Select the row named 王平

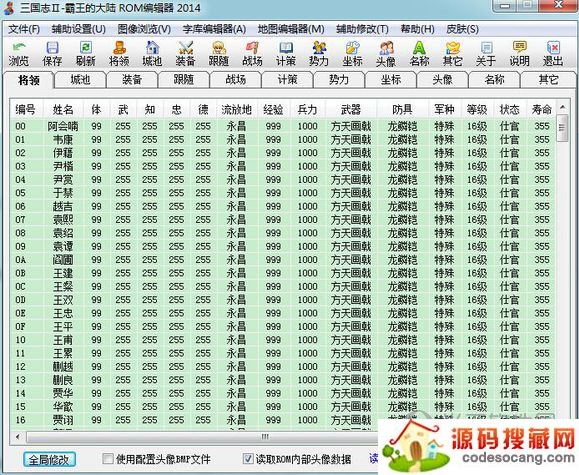point(282,327)
